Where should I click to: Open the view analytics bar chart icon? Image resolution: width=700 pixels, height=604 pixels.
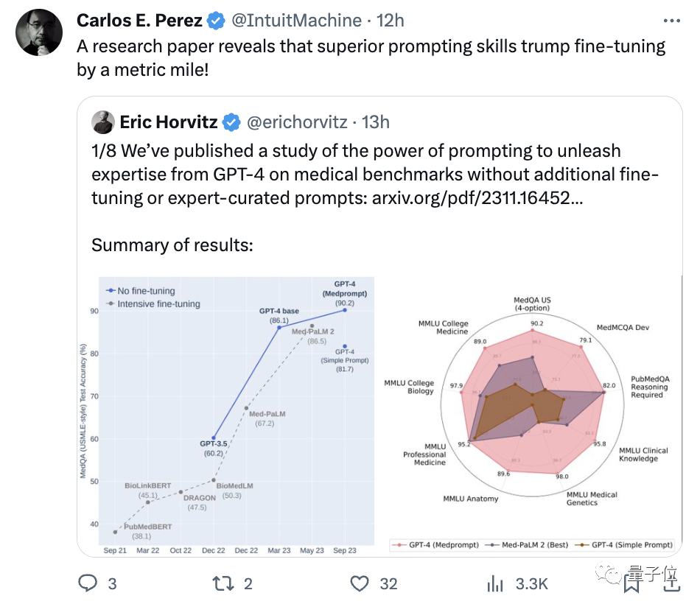pyautogui.click(x=494, y=584)
